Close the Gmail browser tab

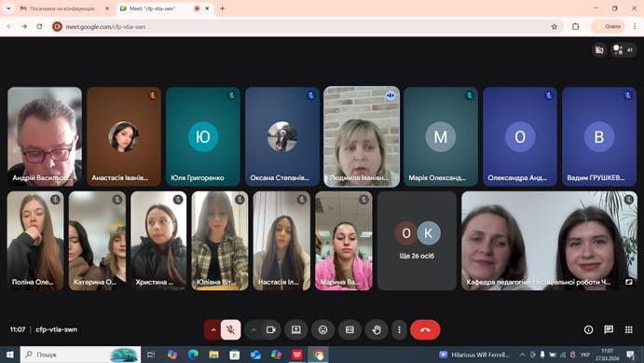click(107, 8)
